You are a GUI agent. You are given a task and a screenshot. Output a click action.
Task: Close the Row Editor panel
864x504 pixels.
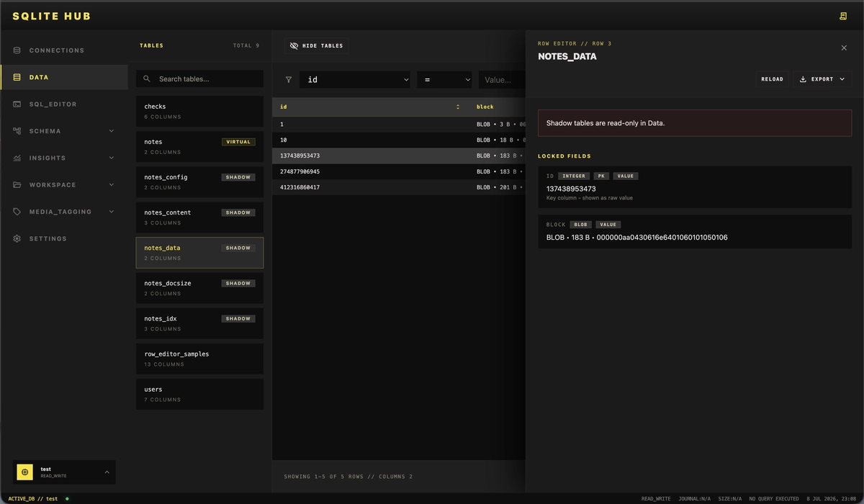point(844,48)
